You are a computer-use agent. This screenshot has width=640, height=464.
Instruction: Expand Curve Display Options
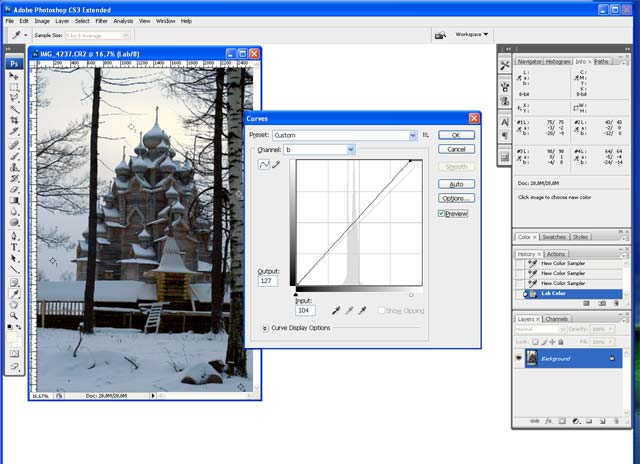click(265, 328)
